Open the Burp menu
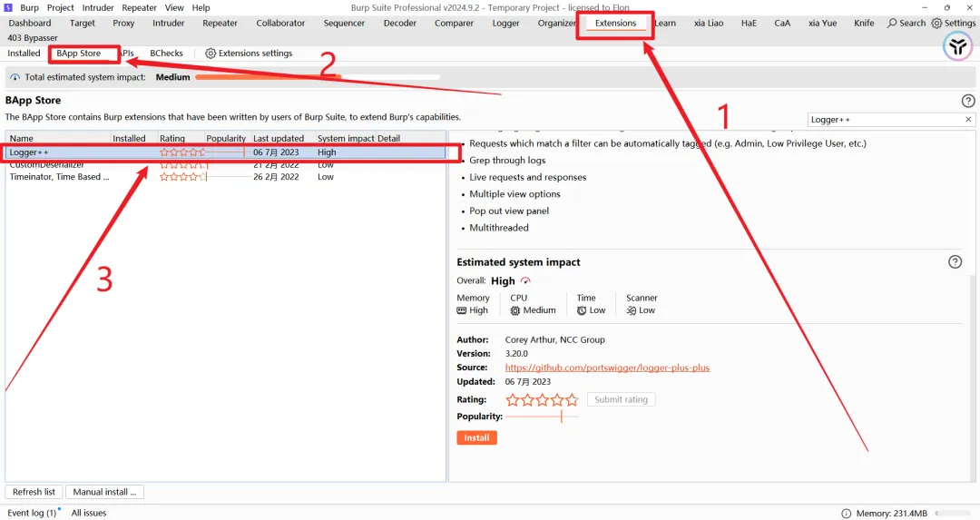 coord(29,7)
